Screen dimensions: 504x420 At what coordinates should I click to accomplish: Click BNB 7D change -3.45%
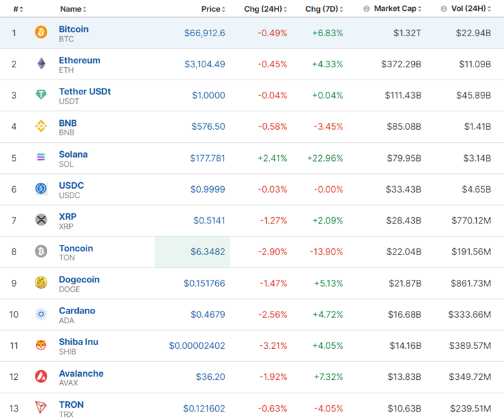click(328, 127)
